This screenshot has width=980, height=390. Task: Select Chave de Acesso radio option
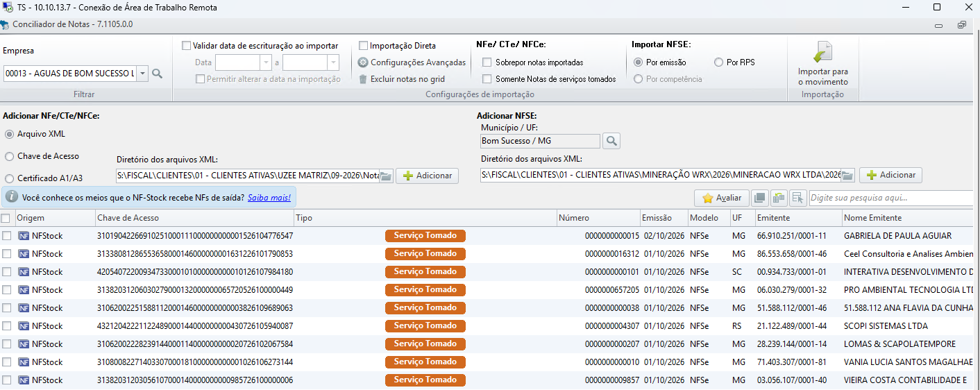point(10,156)
